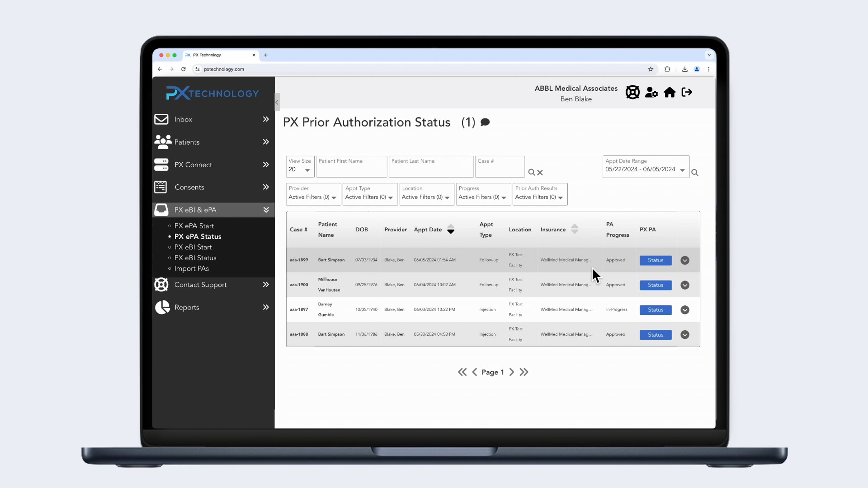Open Progress Active Filters dropdown
Image resolution: width=868 pixels, height=488 pixels.
(x=483, y=194)
